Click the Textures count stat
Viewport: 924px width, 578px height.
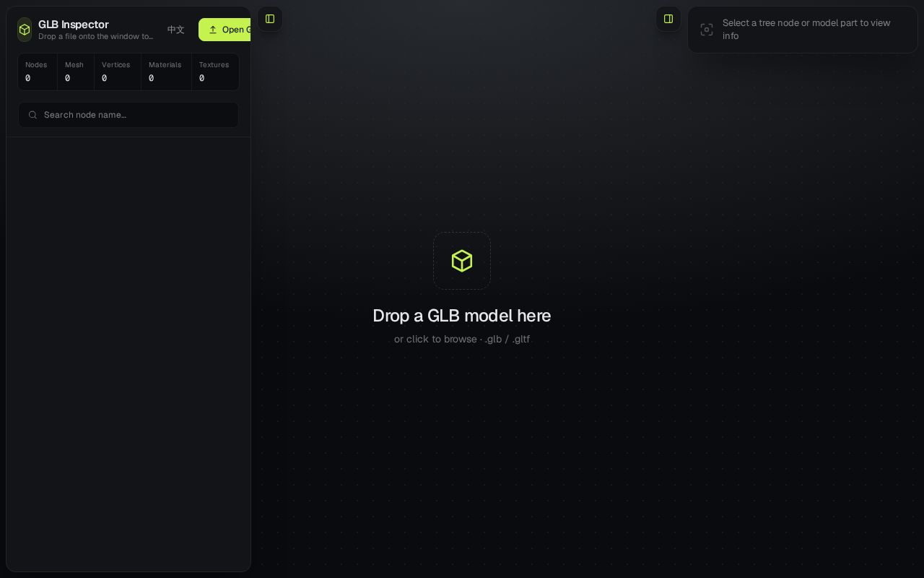(x=215, y=72)
